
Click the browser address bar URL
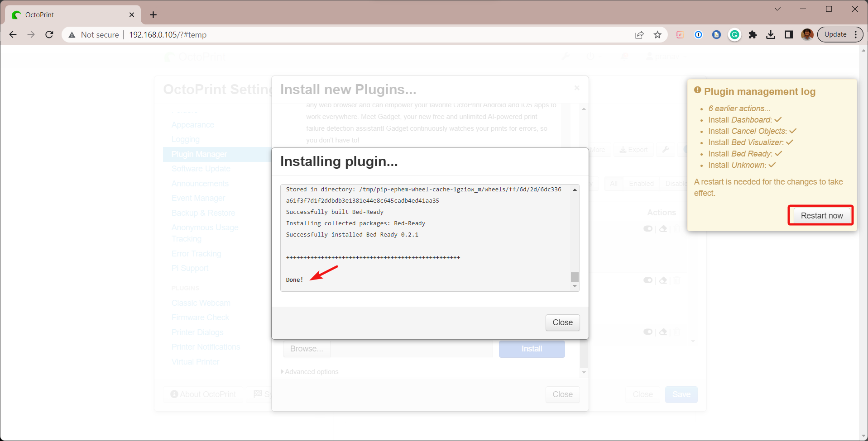coord(168,35)
